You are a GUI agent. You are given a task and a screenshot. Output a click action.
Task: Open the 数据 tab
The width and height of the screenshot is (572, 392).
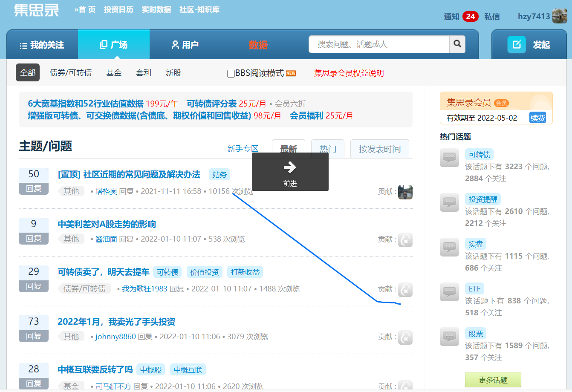pos(258,45)
